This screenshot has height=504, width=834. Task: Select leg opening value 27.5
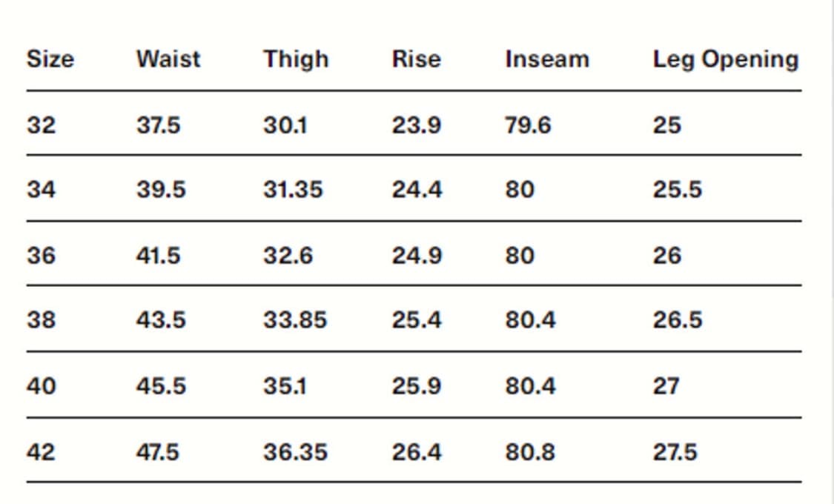click(675, 452)
